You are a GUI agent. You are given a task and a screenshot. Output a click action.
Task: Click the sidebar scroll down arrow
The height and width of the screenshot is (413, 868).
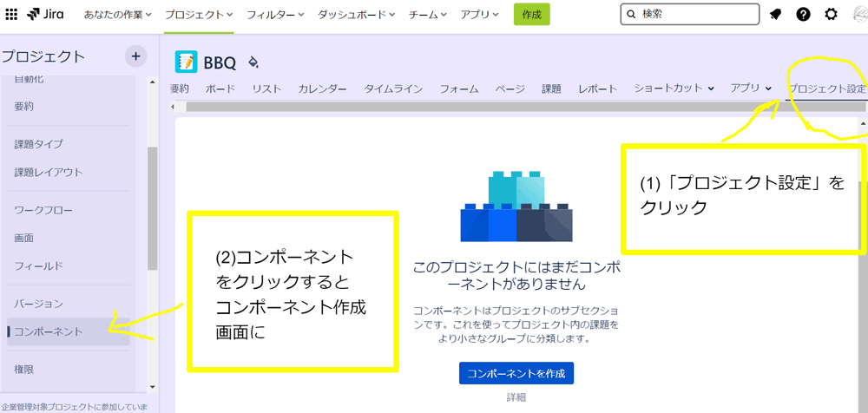153,386
